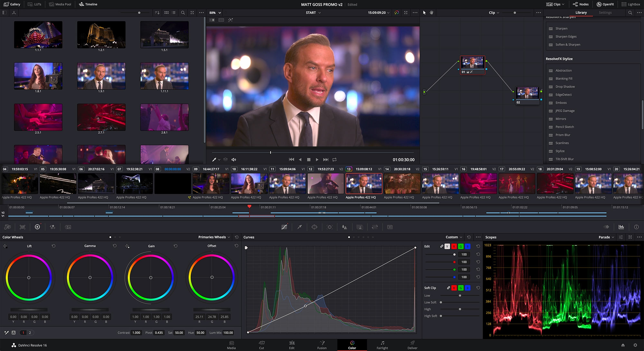644x351 pixels.
Task: Enable the Custom curve mode toggle
Action: (x=349, y=237)
